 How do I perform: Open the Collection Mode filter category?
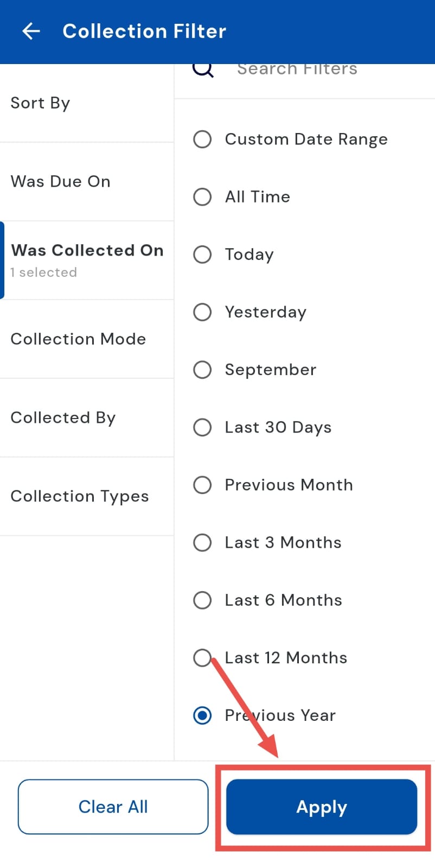(87, 339)
